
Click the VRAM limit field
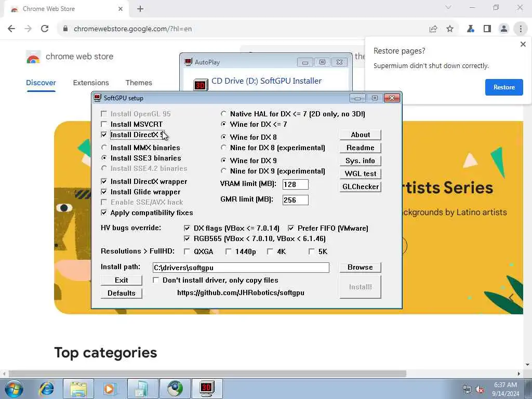pyautogui.click(x=296, y=184)
